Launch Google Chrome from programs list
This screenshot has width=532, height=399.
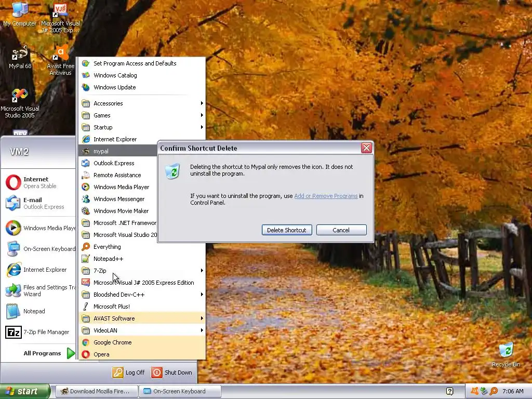tap(142, 342)
